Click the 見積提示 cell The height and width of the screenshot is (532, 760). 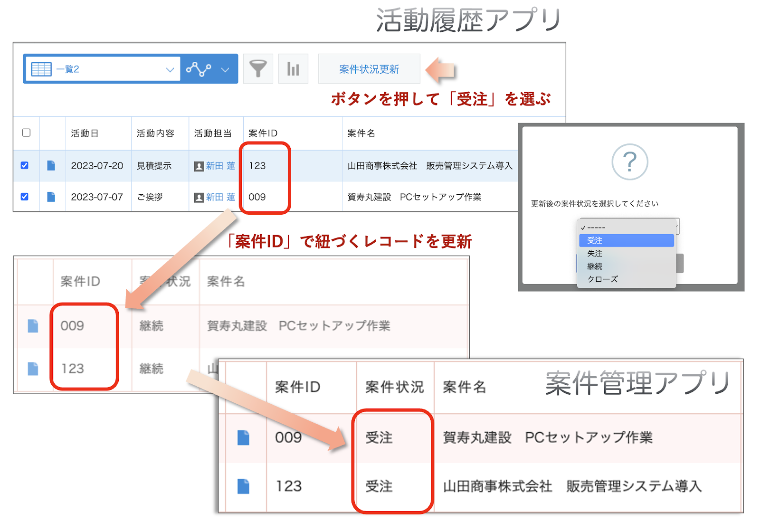[x=154, y=166]
